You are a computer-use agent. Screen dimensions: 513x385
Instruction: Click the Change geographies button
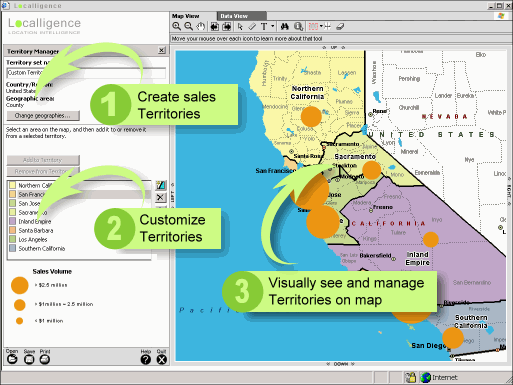(43, 116)
